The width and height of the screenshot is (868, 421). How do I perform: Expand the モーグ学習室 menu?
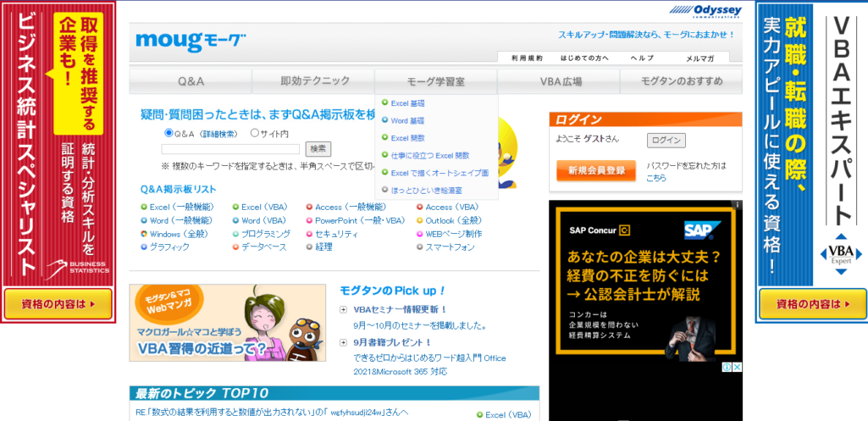[436, 81]
